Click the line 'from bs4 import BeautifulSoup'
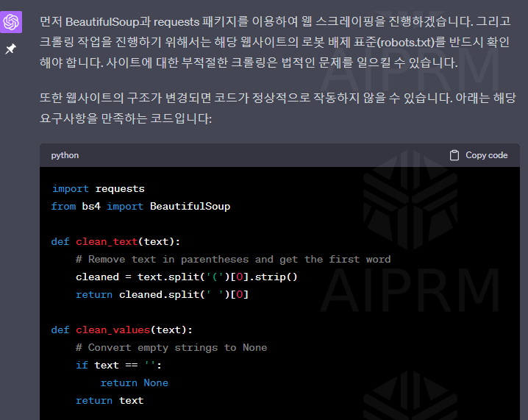This screenshot has height=420, width=528. [140, 206]
